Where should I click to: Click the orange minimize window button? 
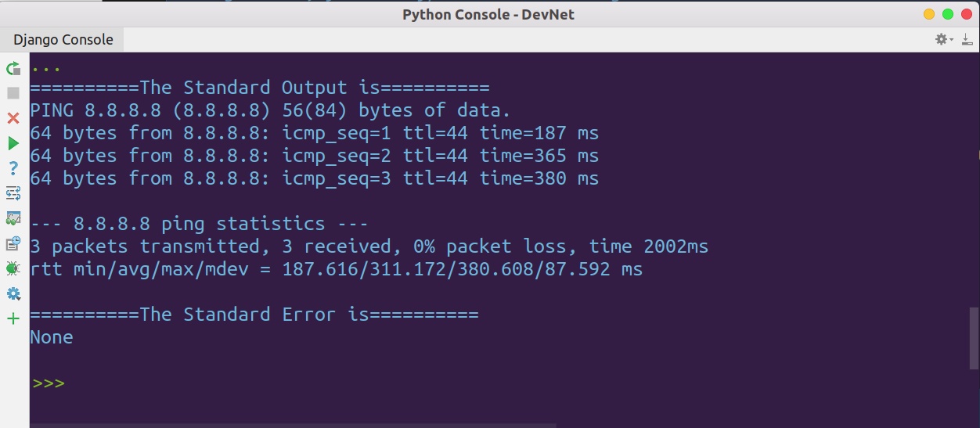929,14
